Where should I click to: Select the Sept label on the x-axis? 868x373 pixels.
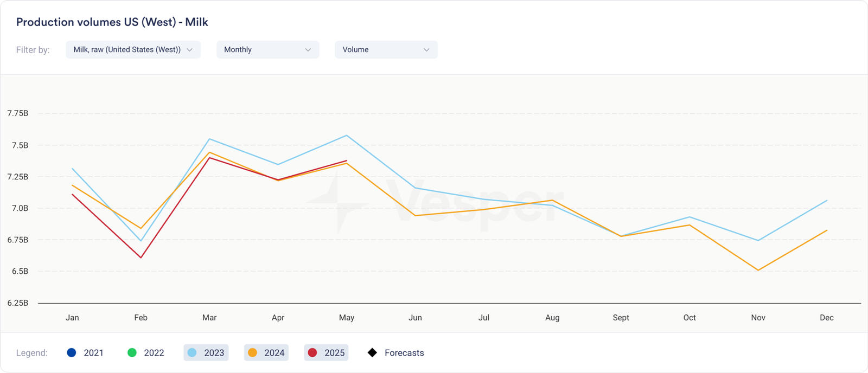[621, 318]
